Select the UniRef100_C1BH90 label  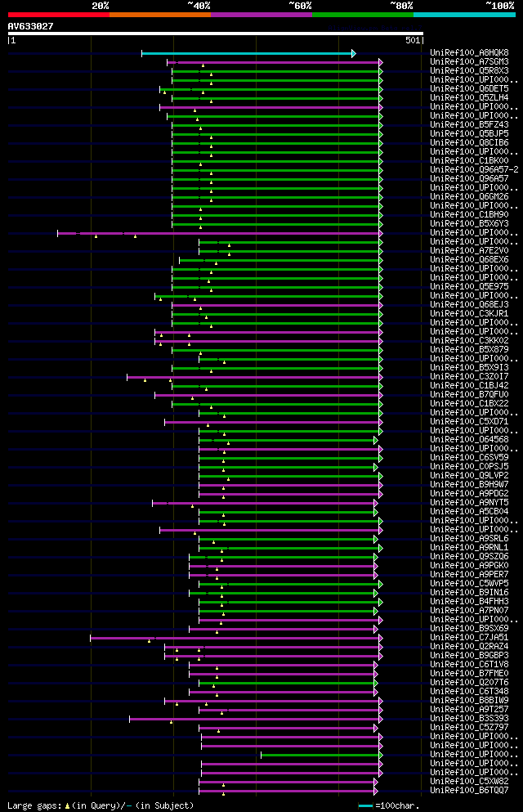(x=469, y=214)
